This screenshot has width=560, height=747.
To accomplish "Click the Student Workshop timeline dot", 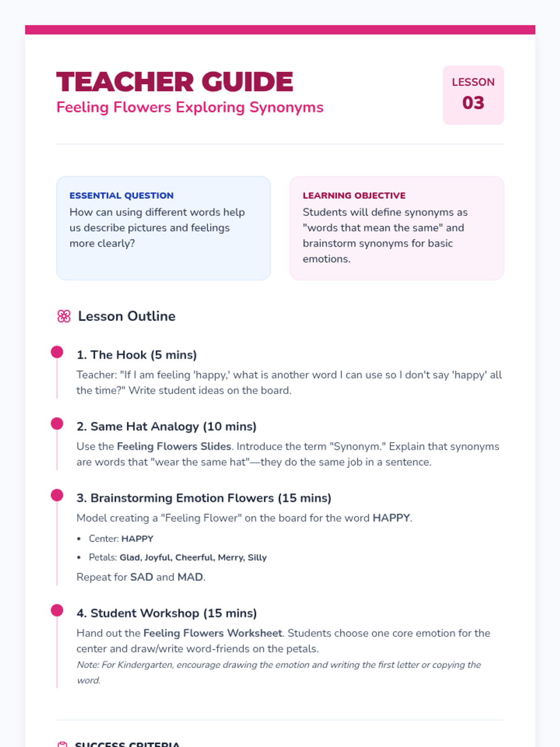I will (x=57, y=610).
